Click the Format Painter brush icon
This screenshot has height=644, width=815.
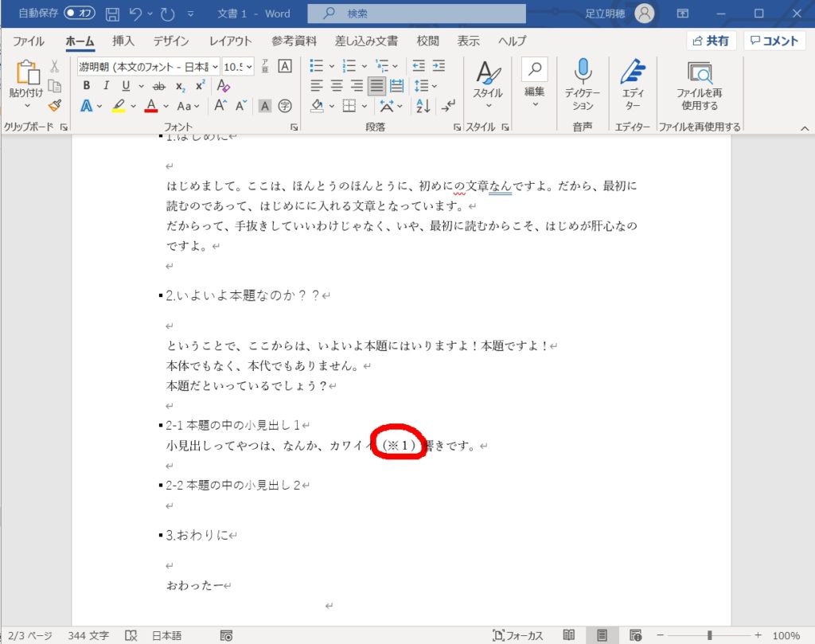click(54, 105)
